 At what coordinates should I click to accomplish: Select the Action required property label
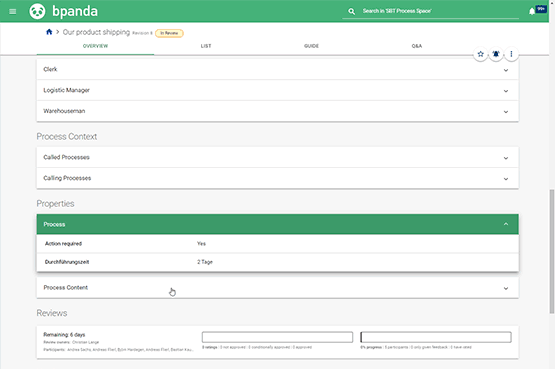[x=63, y=244]
